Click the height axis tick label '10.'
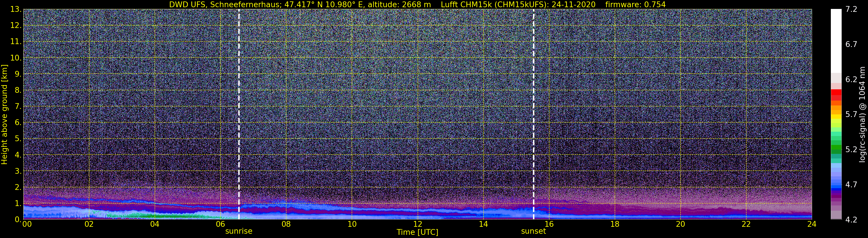This screenshot has width=868, height=238. pyautogui.click(x=16, y=58)
